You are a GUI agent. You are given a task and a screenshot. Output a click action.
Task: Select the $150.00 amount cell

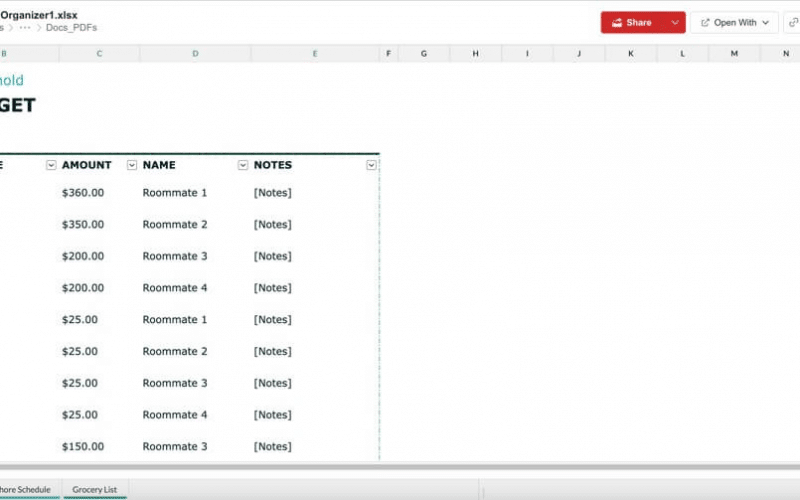(x=83, y=447)
